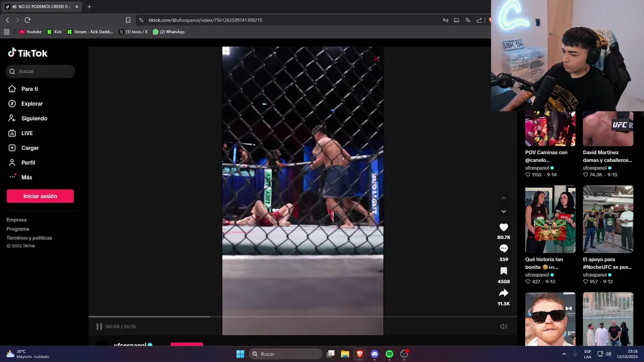
Task: Select the NO LO PODEMOS CREER tab
Action: [42, 7]
